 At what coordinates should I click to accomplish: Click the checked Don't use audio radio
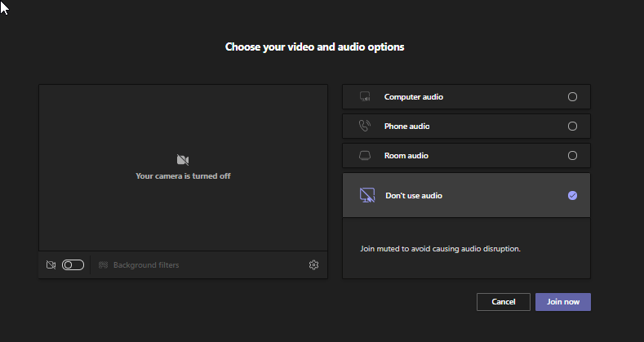pyautogui.click(x=572, y=195)
